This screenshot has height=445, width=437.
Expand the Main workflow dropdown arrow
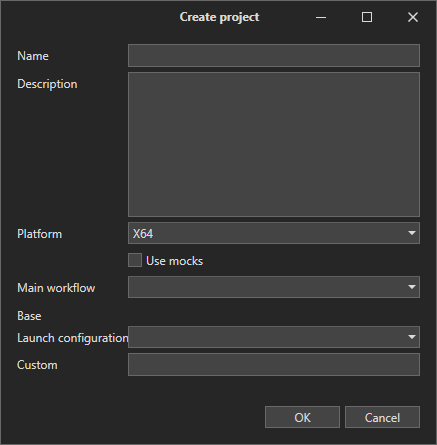[412, 287]
